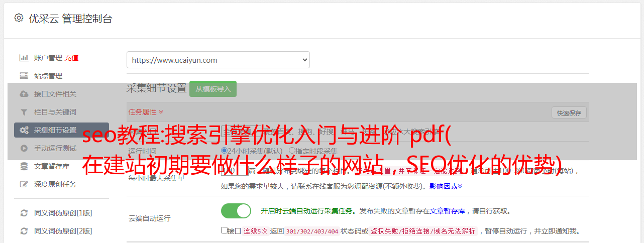The image size is (644, 243).
Task: Toggle the 云端自动运行 green switch
Action: pos(236,211)
